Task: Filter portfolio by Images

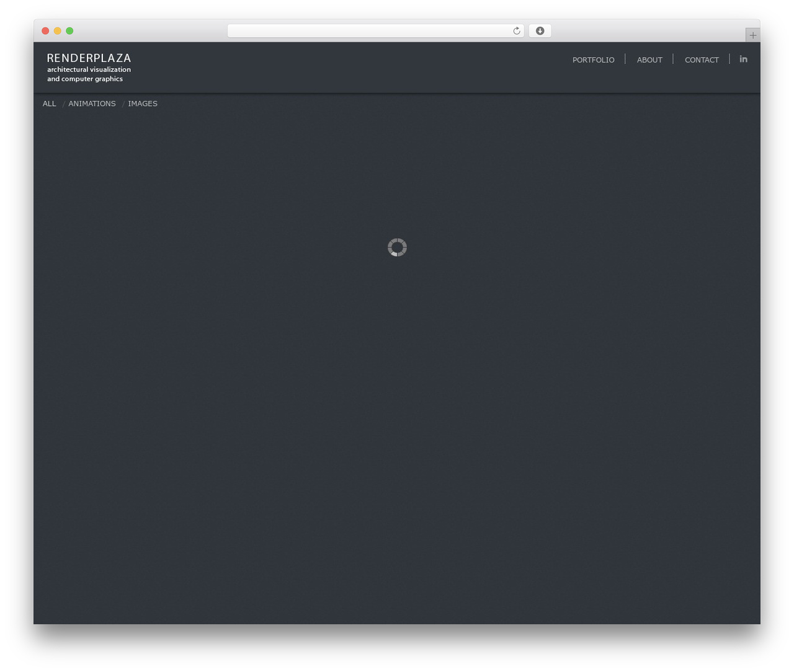Action: coord(143,104)
